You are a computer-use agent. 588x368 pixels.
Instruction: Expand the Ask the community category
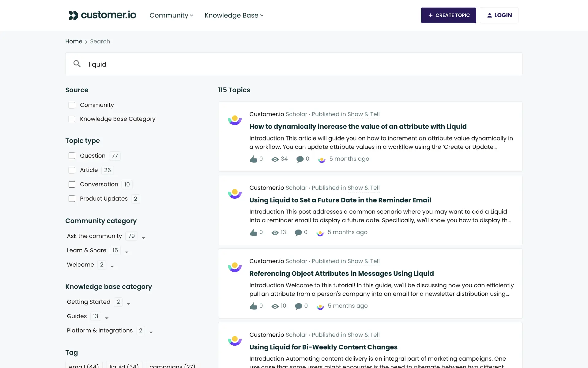tap(143, 238)
